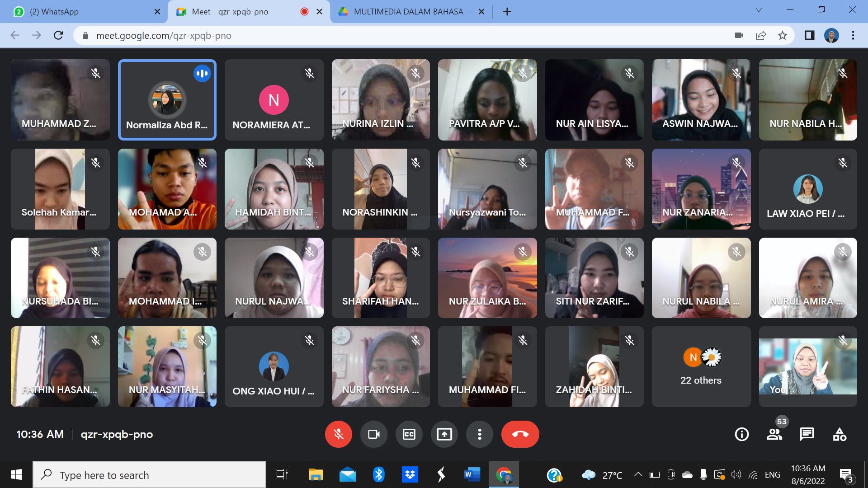
Task: Select the Meet qzr-xpqb-pno tab
Action: (248, 12)
